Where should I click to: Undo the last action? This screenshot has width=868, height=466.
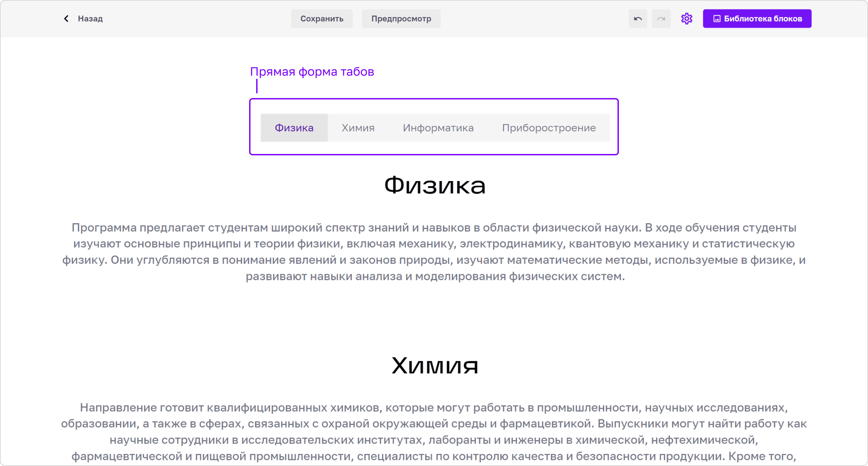tap(638, 18)
